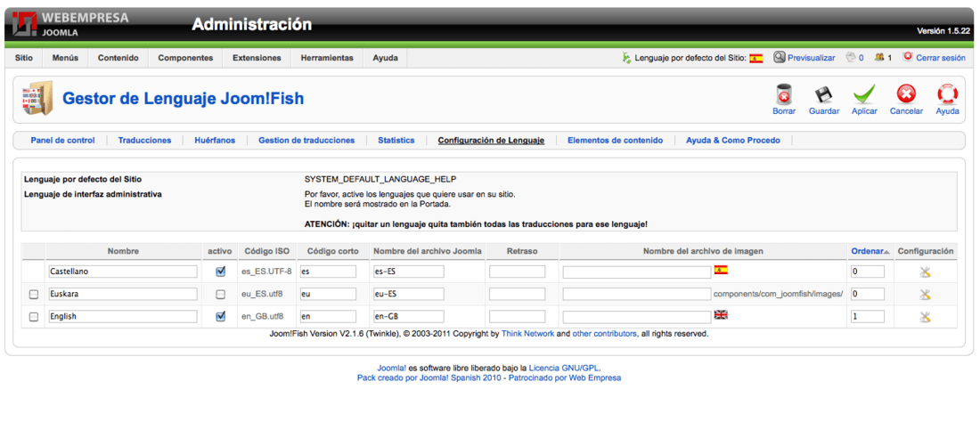Toggle the activo checkbox for English

(x=220, y=317)
